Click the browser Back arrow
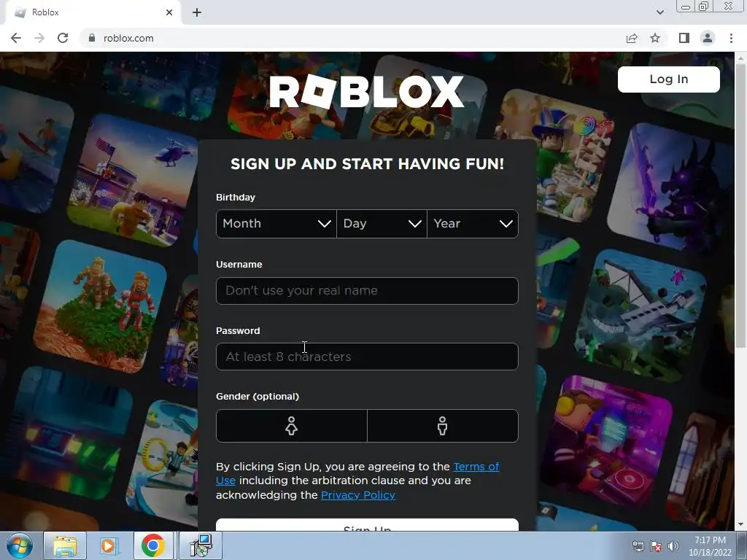Viewport: 747px width, 560px height. coord(16,38)
